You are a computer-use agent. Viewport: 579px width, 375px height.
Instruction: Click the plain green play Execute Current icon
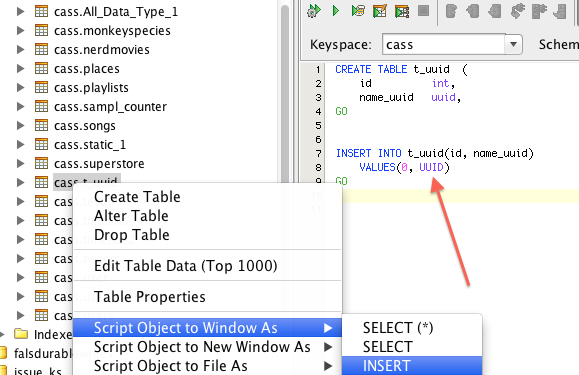pos(336,11)
